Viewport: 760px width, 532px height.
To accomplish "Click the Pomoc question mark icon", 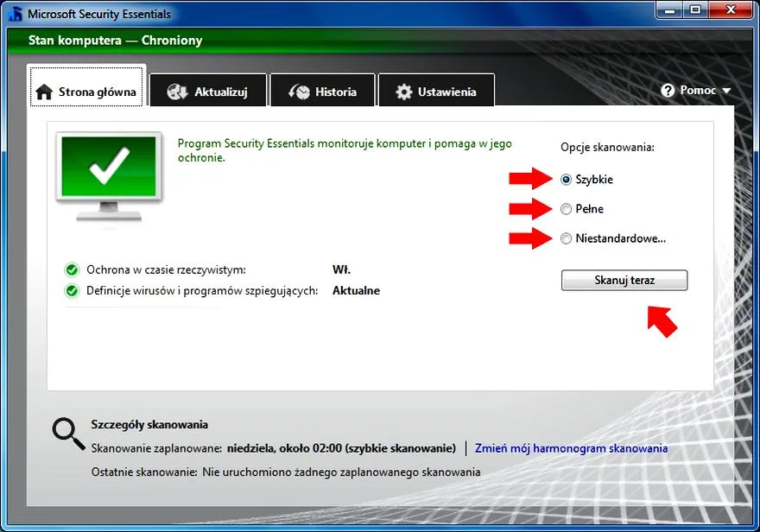I will tap(668, 91).
